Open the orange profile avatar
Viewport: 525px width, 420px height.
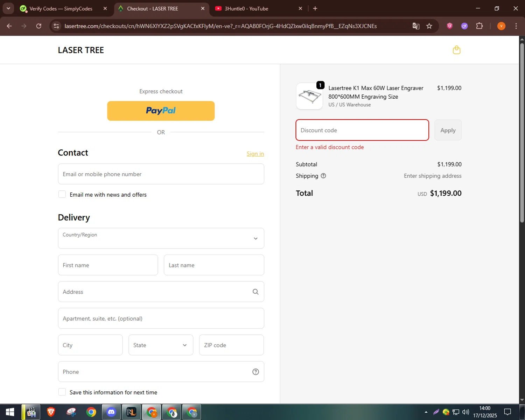click(x=501, y=26)
